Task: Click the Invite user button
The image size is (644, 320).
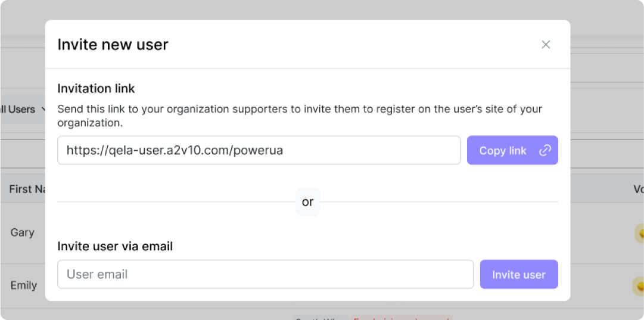Action: 519,275
